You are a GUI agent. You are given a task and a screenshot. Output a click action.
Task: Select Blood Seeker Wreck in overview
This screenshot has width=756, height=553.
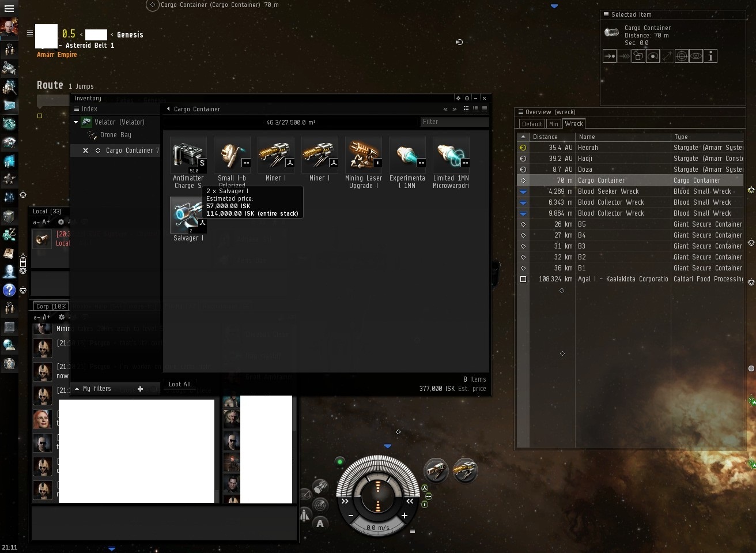tap(630, 191)
